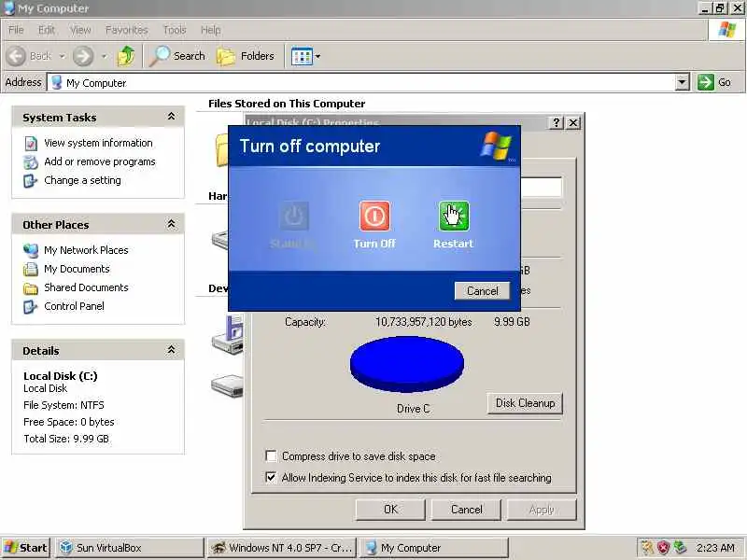
Task: Click the properties dialog Help question button
Action: 556,123
